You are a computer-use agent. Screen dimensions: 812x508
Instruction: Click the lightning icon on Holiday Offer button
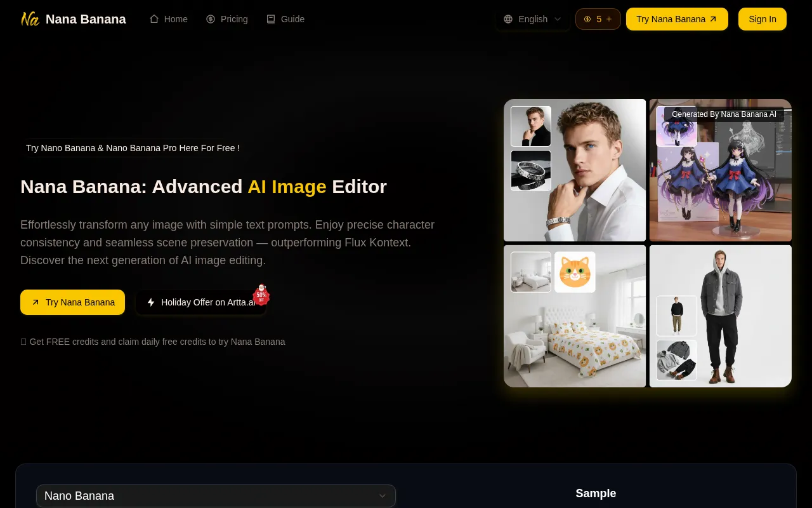pos(151,302)
